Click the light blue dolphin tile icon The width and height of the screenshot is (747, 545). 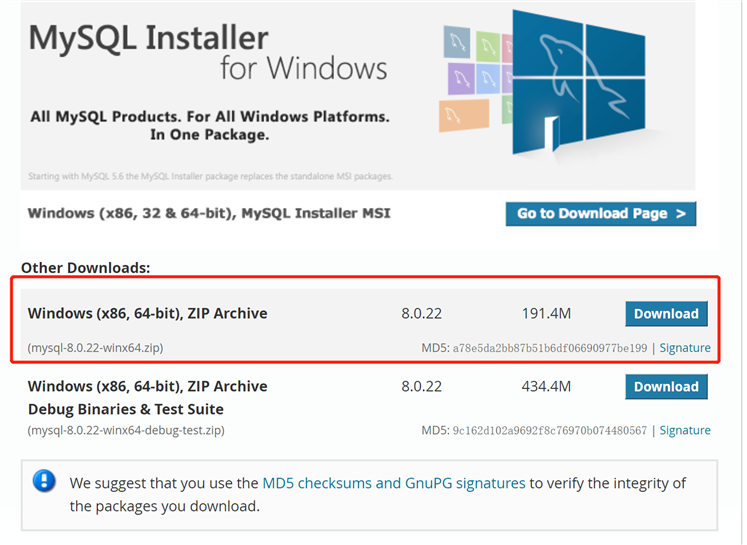point(488,79)
